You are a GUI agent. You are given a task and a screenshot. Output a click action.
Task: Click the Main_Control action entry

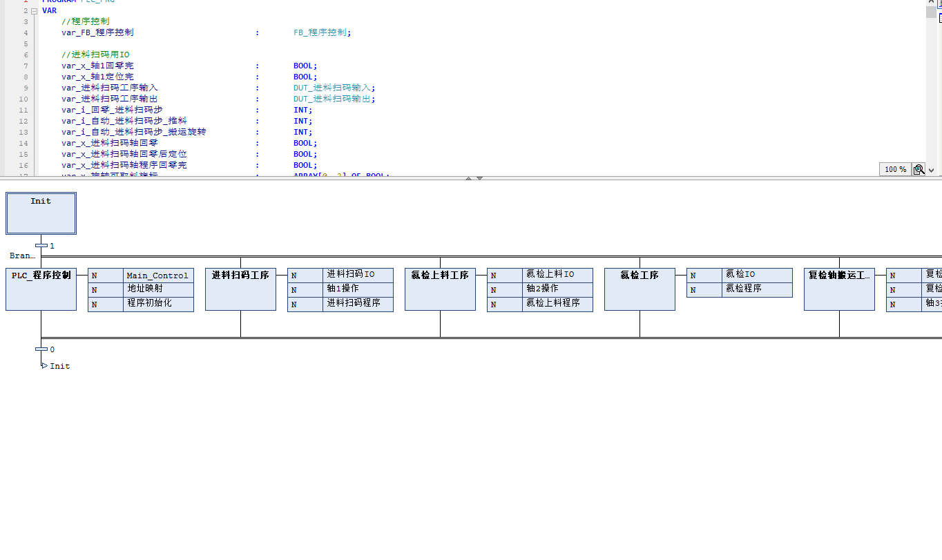coord(158,276)
